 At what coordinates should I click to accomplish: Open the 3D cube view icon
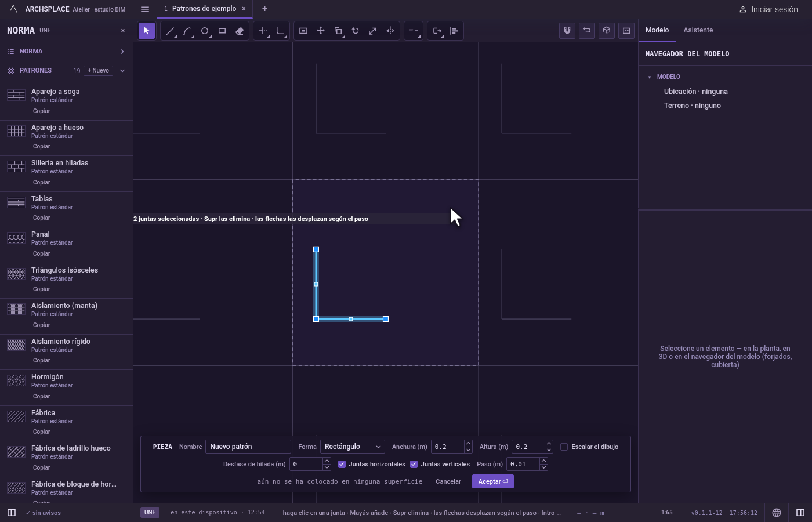point(607,31)
